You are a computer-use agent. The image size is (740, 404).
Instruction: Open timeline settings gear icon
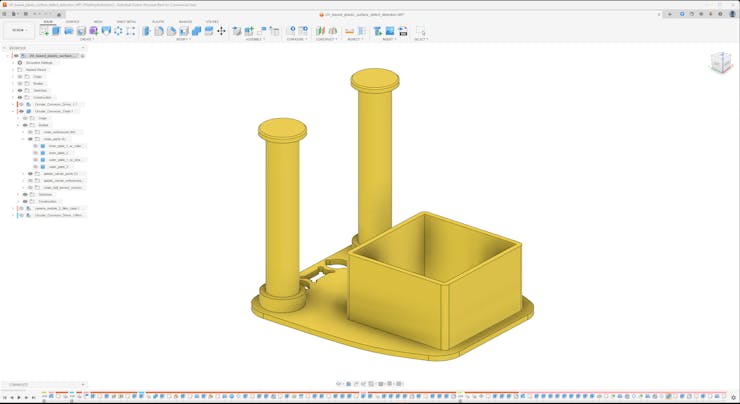click(x=733, y=398)
